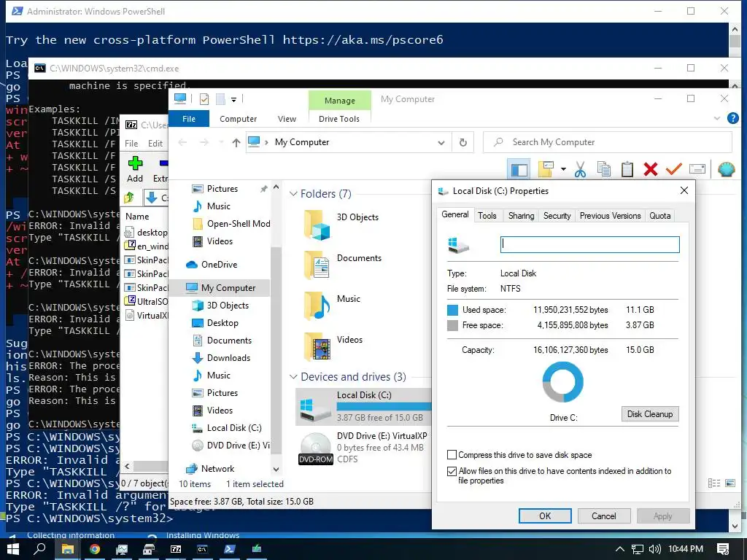747x560 pixels.
Task: Switch to the Previous Versions tab
Action: [610, 216]
